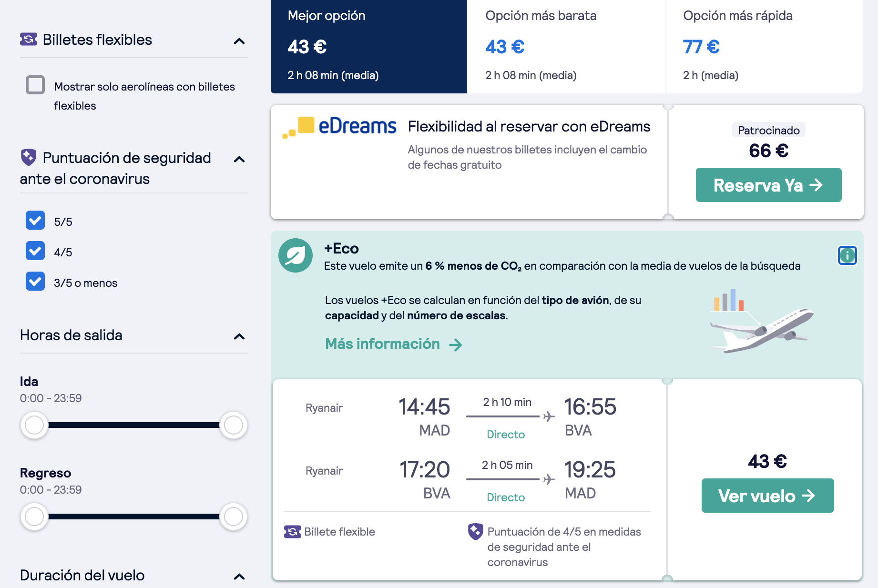
Task: Select the Opción más rápida tab
Action: coord(764,47)
